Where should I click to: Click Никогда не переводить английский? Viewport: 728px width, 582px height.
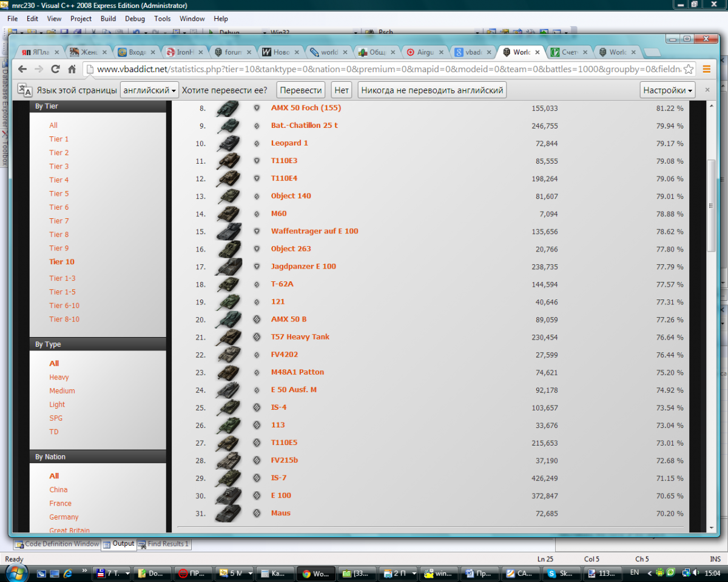tap(432, 90)
